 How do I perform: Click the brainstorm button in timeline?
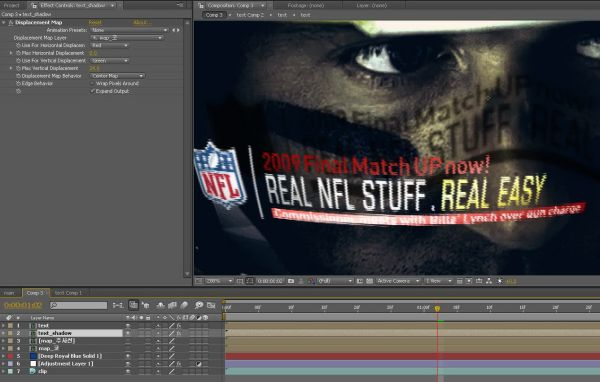pos(199,305)
